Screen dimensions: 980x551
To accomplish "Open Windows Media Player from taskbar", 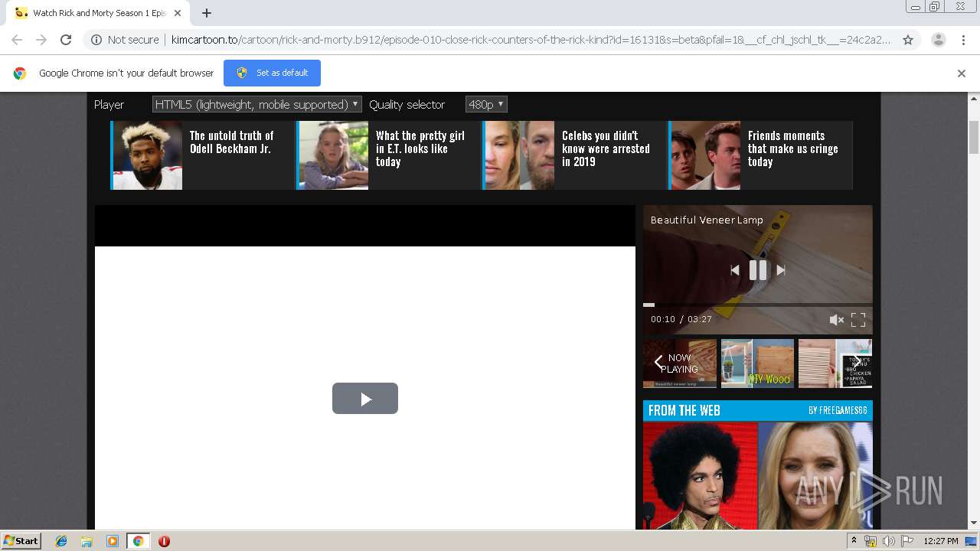I will tap(113, 541).
